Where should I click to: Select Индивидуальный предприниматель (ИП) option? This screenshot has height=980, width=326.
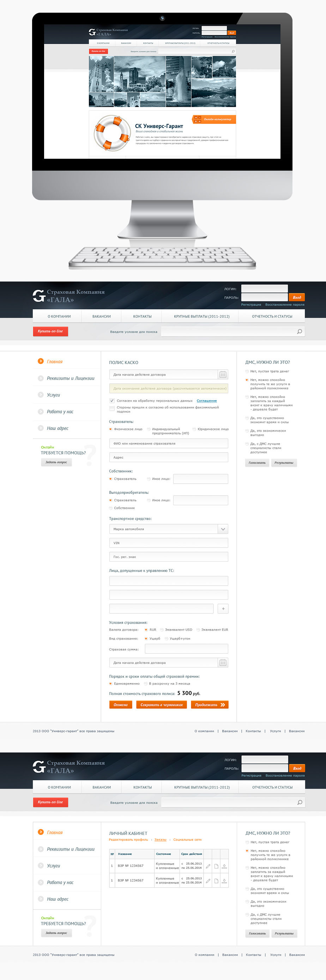point(149,429)
